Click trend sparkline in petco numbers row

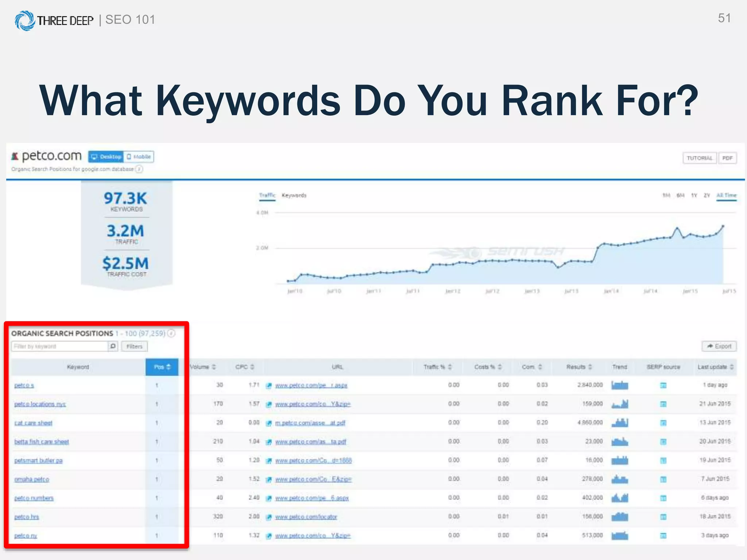pos(620,498)
